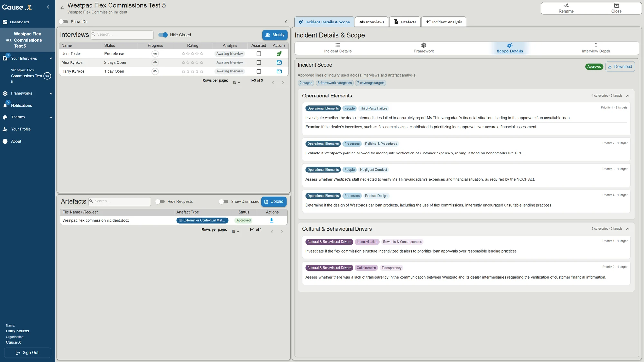This screenshot has width=644, height=362.
Task: Download the approved Incident Scope
Action: click(620, 67)
